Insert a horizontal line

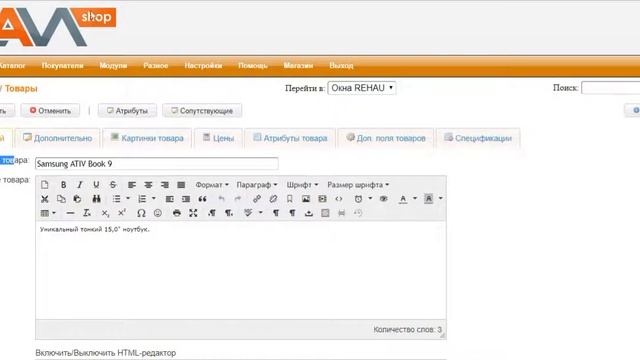click(70, 213)
